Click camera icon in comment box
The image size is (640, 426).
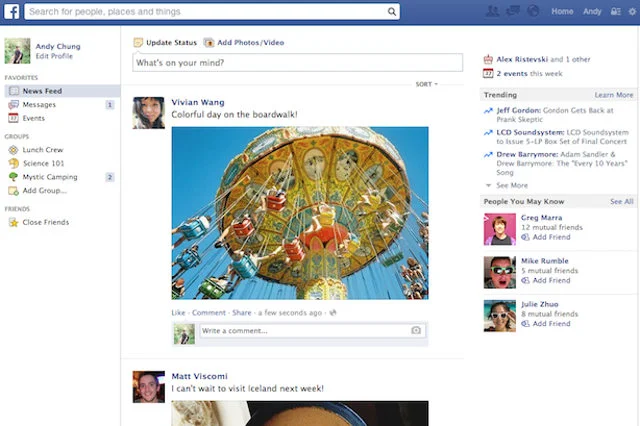pyautogui.click(x=416, y=330)
